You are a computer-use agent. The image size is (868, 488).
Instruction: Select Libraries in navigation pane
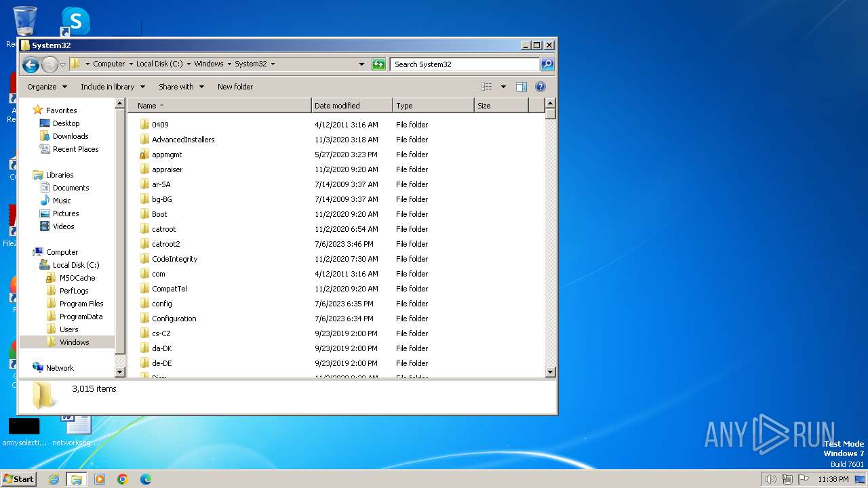point(60,175)
